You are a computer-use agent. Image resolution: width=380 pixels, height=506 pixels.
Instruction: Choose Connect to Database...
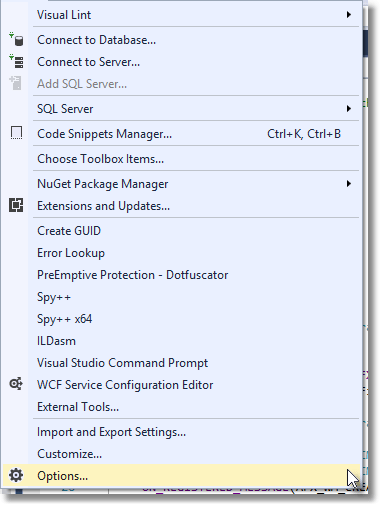[x=181, y=40]
